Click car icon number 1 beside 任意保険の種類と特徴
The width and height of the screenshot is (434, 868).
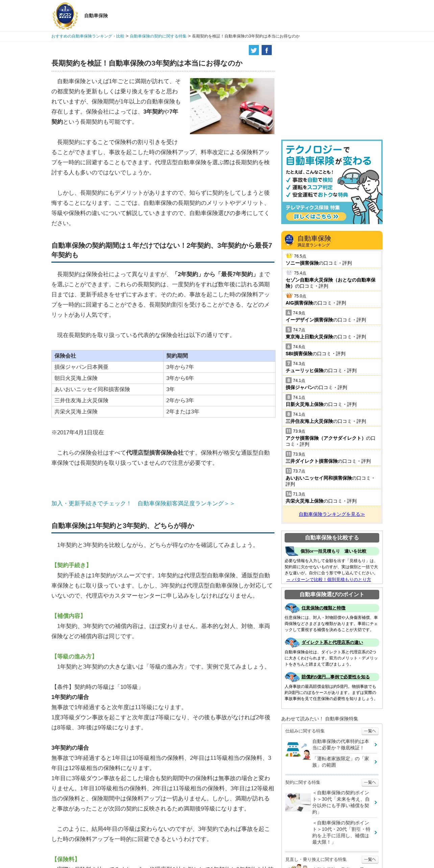click(292, 608)
